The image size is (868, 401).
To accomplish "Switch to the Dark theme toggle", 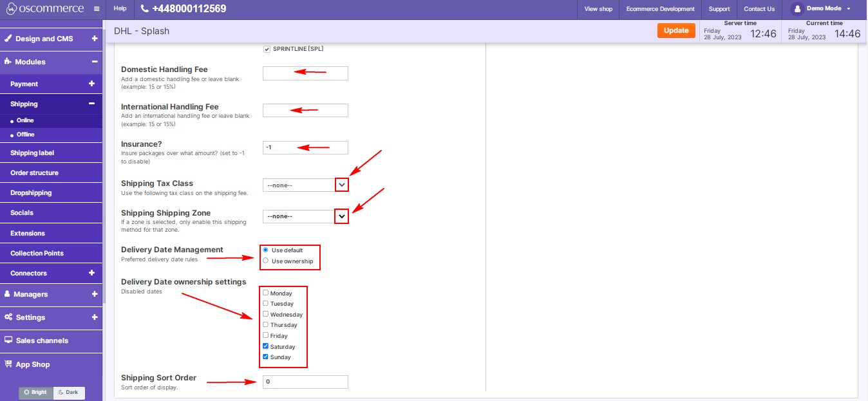I will click(x=69, y=392).
